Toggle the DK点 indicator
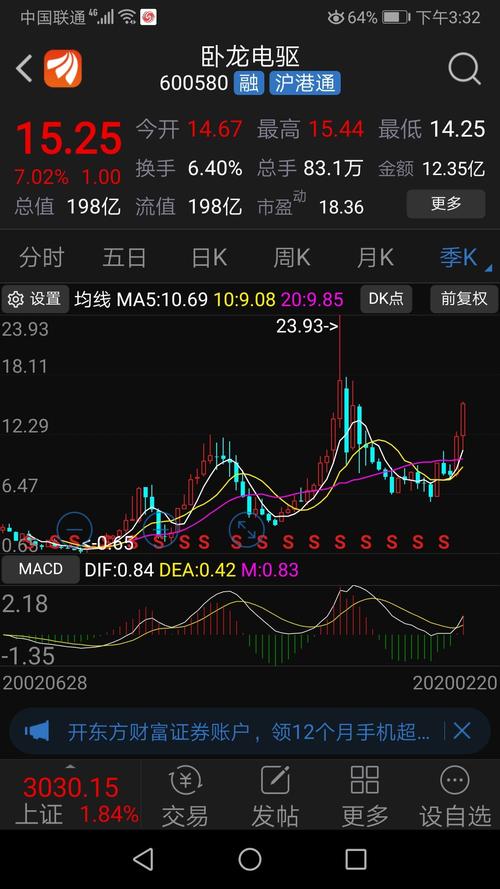This screenshot has height=889, width=500. tap(386, 299)
